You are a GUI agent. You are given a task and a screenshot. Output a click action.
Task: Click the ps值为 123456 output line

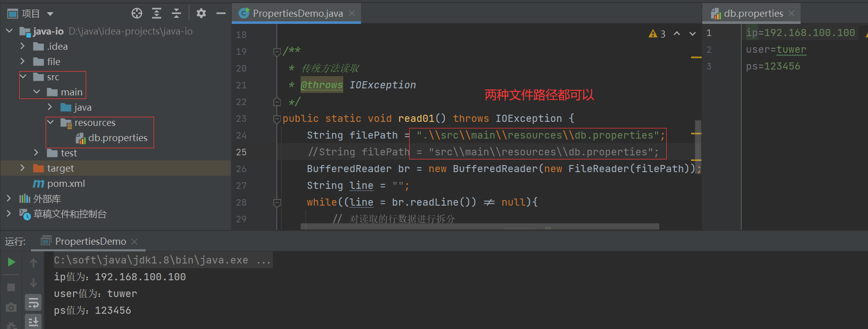(x=92, y=310)
